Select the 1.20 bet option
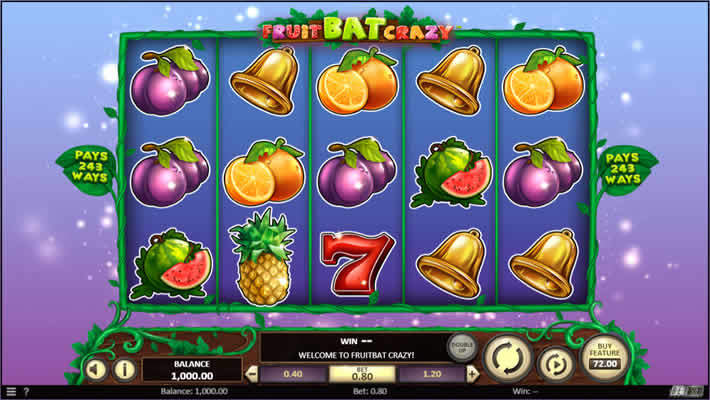 point(432,374)
